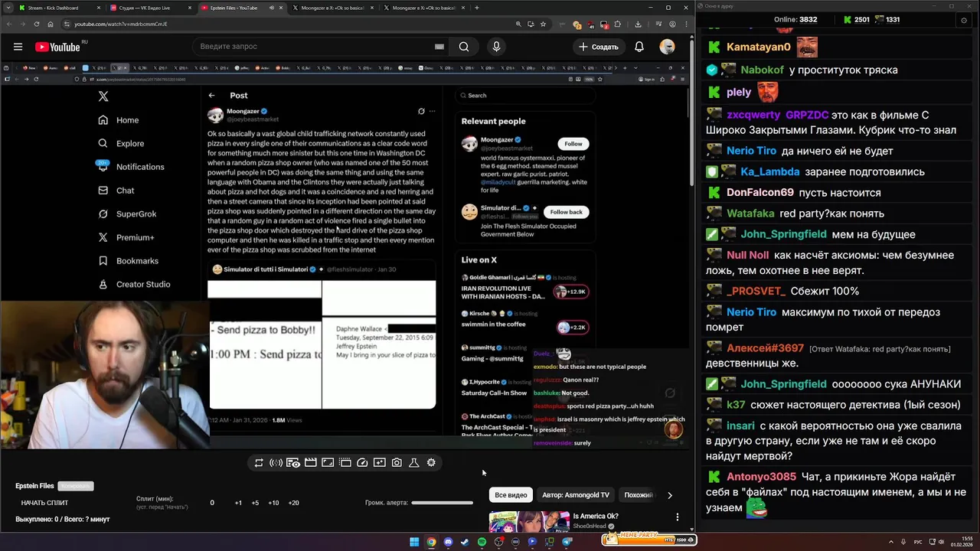Viewport: 980px width, 551px height.
Task: Open Steam from the taskbar
Action: pos(465,542)
